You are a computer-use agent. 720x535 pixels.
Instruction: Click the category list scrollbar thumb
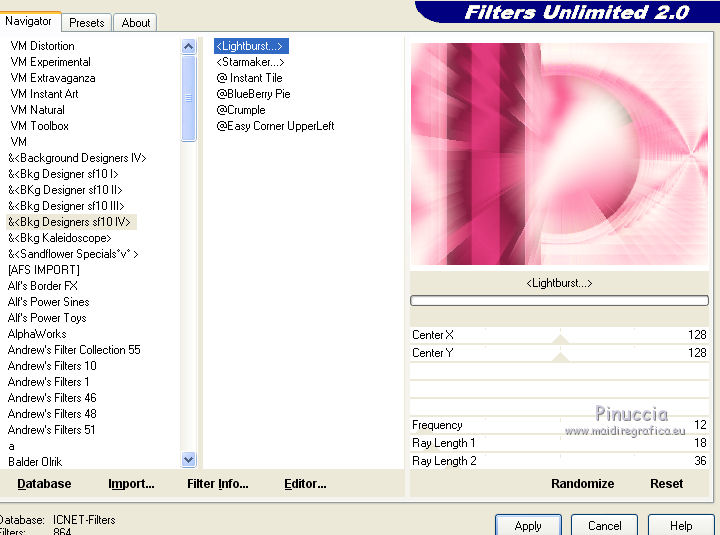[x=189, y=98]
